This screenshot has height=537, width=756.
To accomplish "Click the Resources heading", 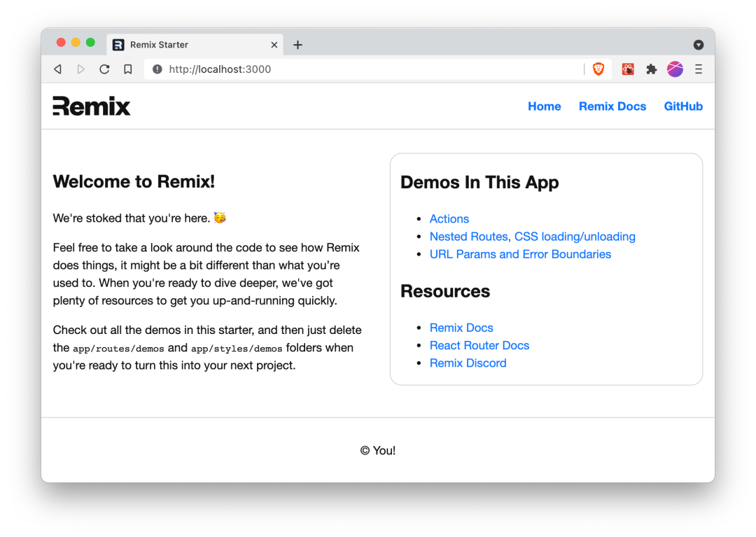I will [445, 291].
